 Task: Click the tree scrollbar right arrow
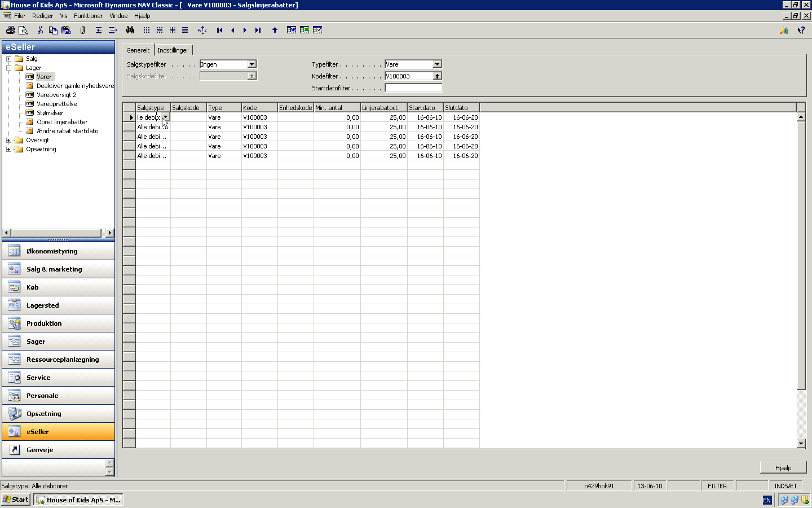click(109, 233)
